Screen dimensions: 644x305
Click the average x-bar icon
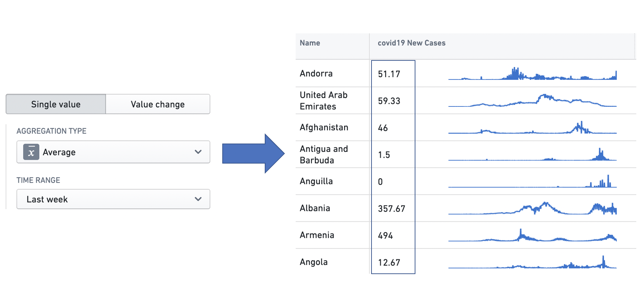point(31,152)
